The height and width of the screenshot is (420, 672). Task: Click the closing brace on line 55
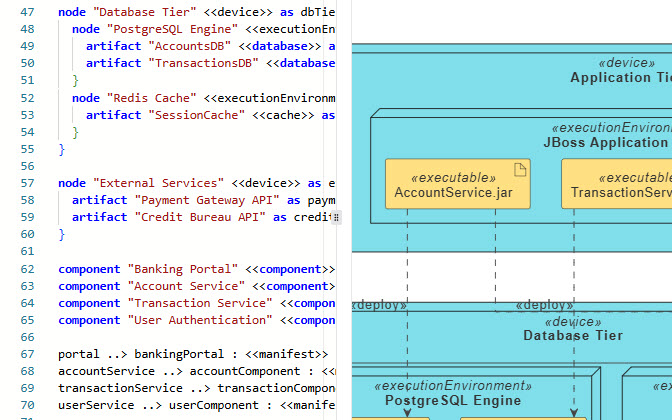click(x=62, y=149)
